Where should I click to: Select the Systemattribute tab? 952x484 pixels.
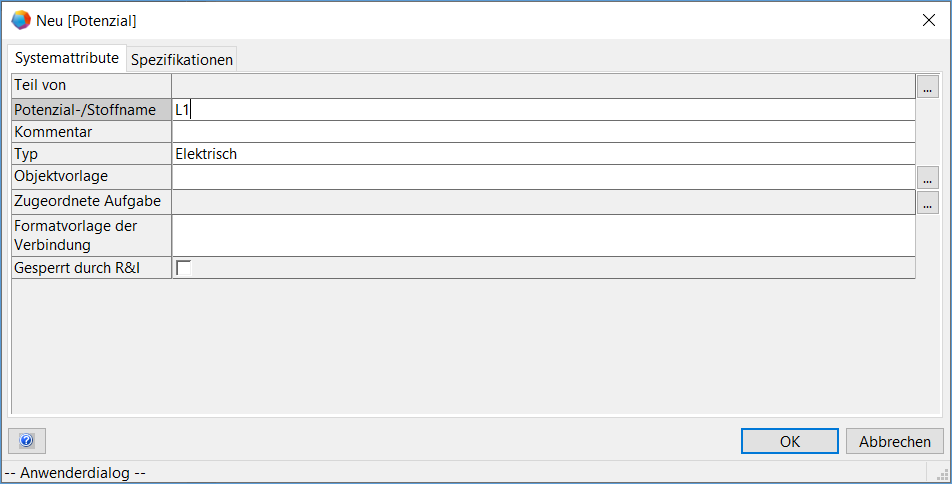(67, 58)
